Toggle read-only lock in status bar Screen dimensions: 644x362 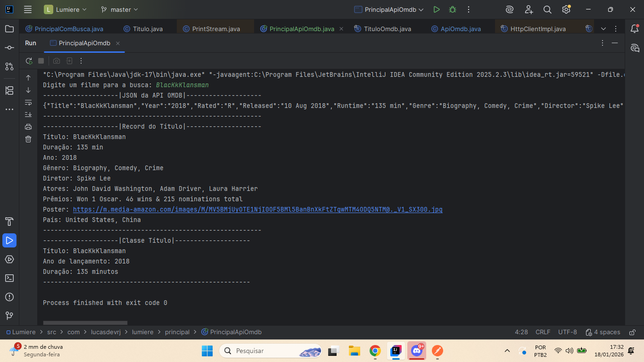click(x=633, y=332)
